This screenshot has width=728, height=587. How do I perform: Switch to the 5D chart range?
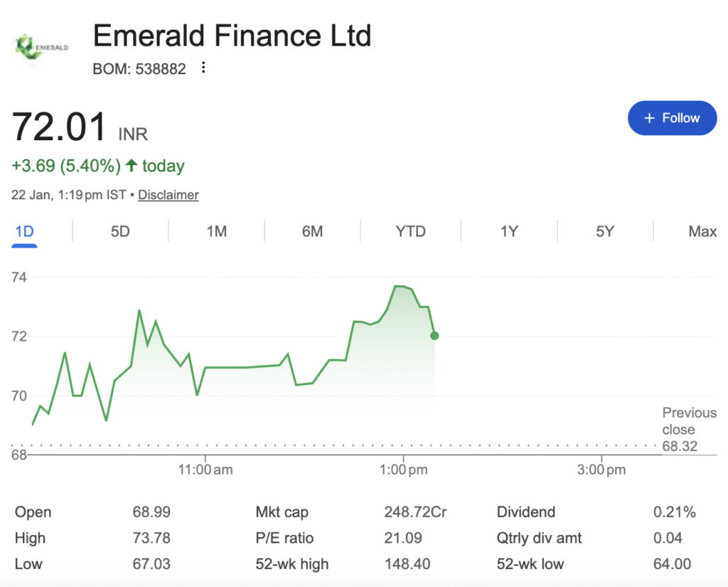tap(120, 232)
